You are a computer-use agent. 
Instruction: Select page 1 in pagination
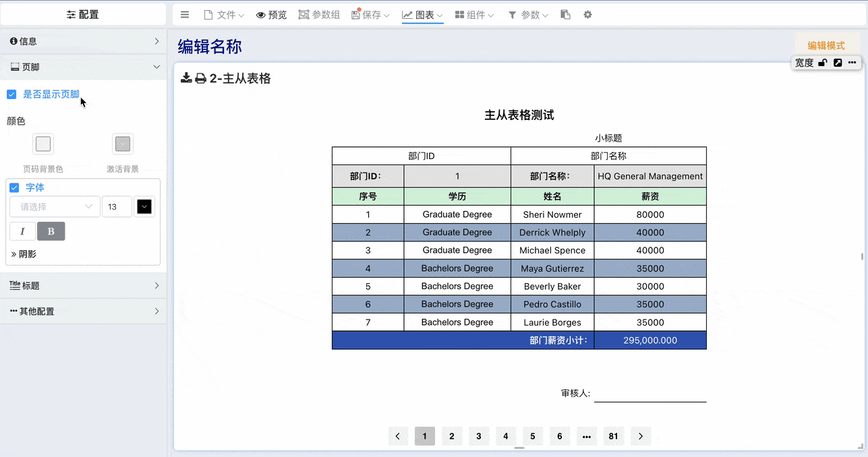click(x=425, y=436)
